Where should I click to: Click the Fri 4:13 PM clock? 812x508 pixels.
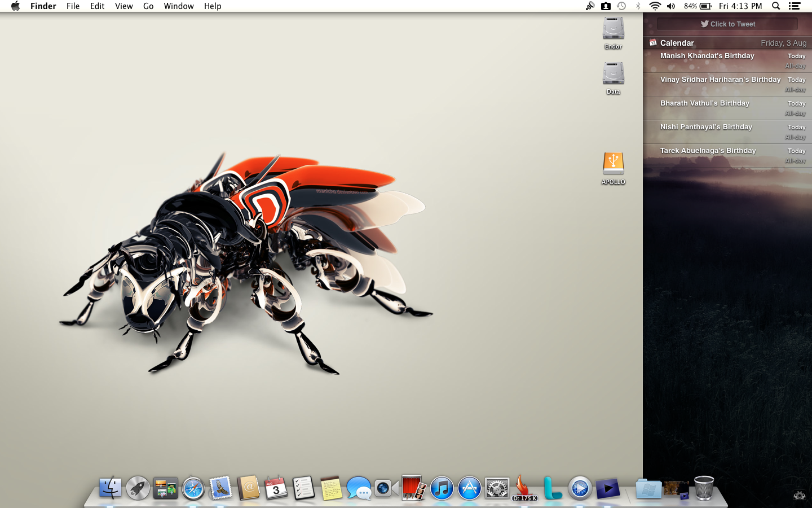740,6
